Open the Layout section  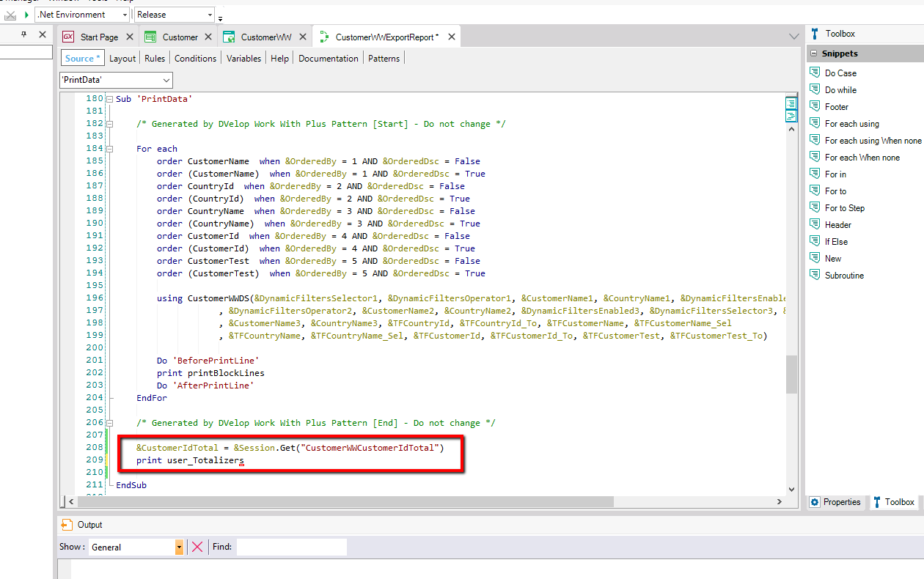pyautogui.click(x=122, y=59)
